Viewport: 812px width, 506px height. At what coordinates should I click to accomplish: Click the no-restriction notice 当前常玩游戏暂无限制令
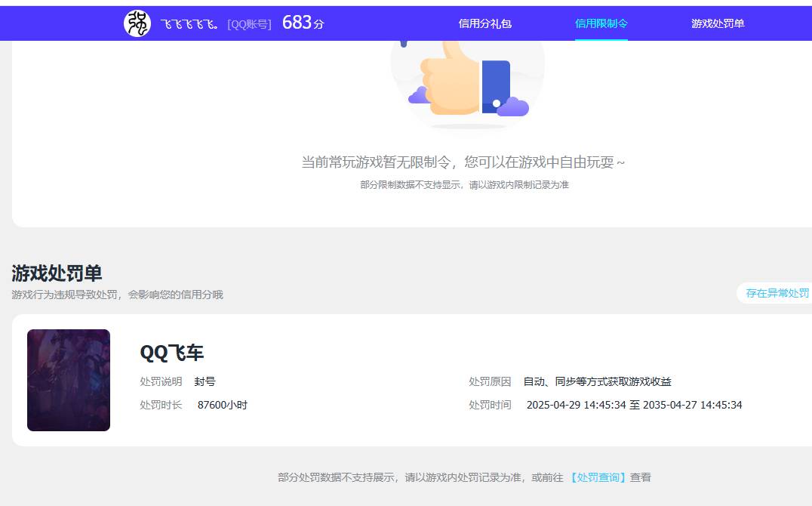[x=463, y=162]
